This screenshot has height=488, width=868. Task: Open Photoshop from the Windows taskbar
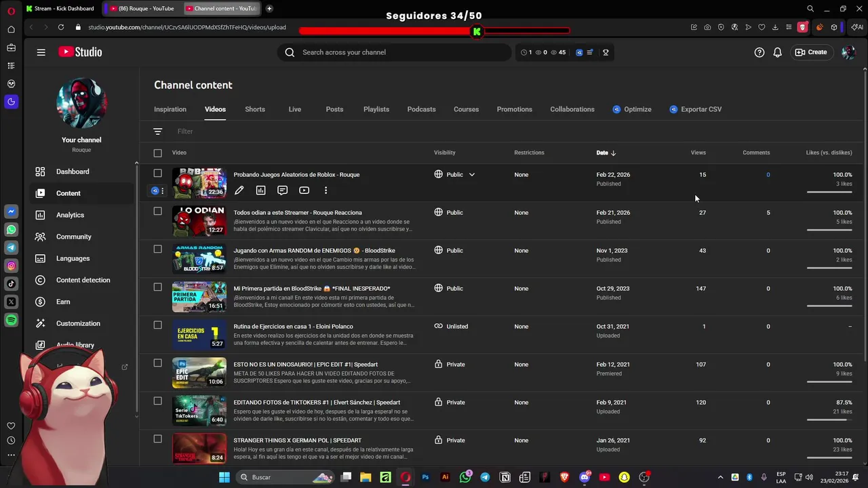(x=425, y=477)
